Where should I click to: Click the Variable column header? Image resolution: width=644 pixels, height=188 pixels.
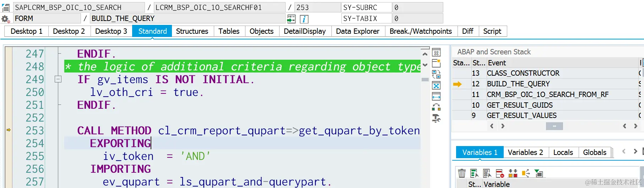[497, 184]
